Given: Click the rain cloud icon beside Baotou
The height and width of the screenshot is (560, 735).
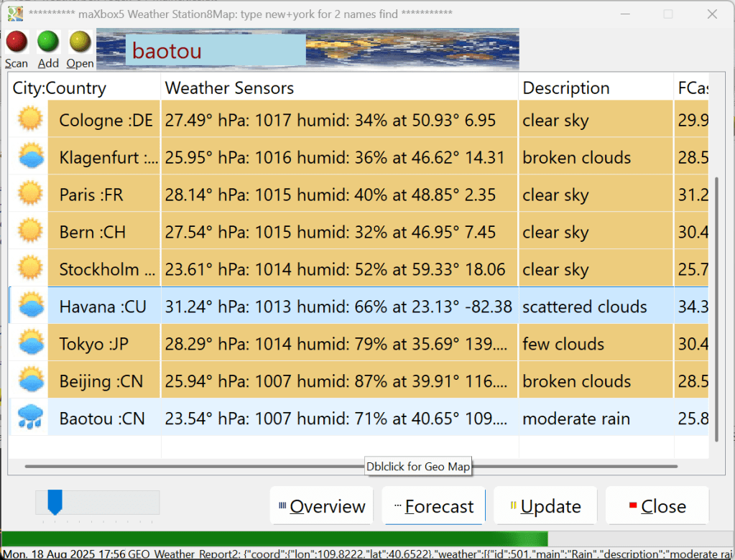Looking at the screenshot, I should tap(30, 418).
